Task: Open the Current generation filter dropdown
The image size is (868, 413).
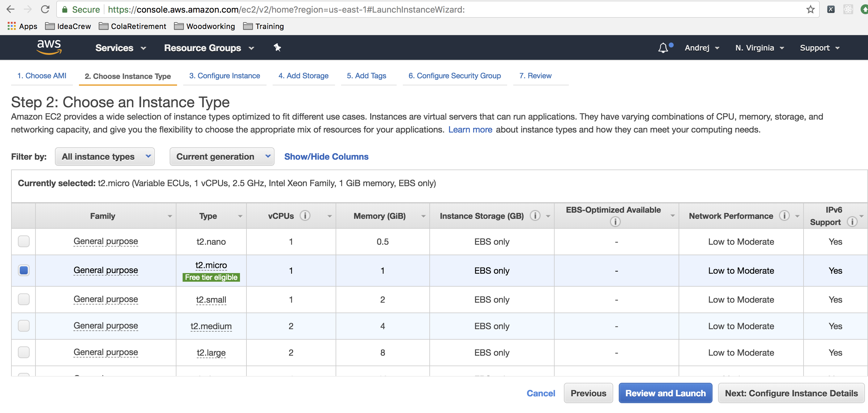Action: (x=222, y=157)
